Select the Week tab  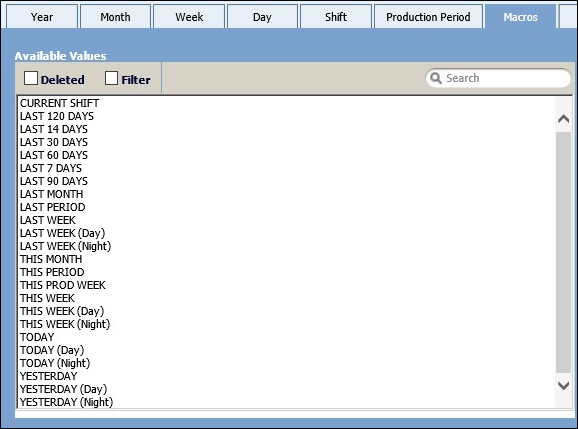pyautogui.click(x=189, y=17)
